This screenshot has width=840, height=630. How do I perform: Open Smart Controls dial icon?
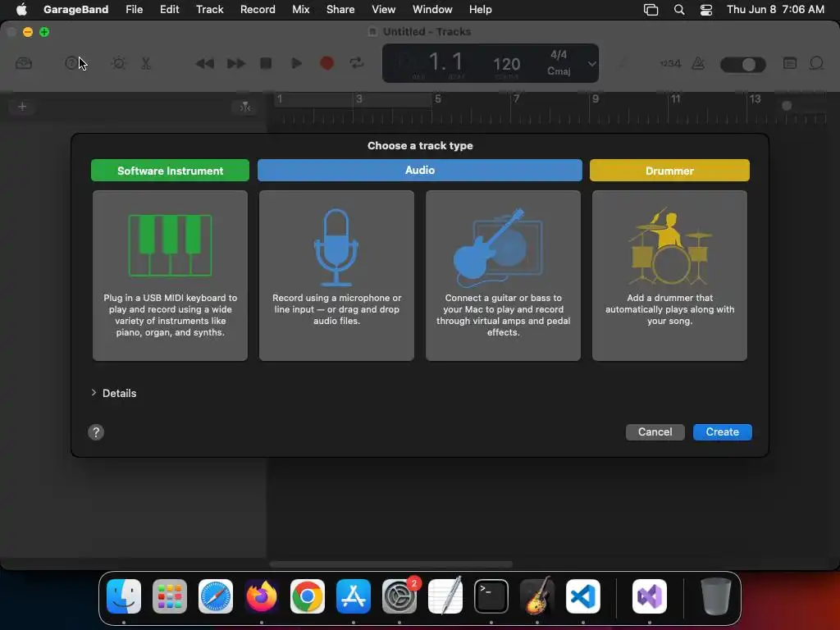point(118,63)
